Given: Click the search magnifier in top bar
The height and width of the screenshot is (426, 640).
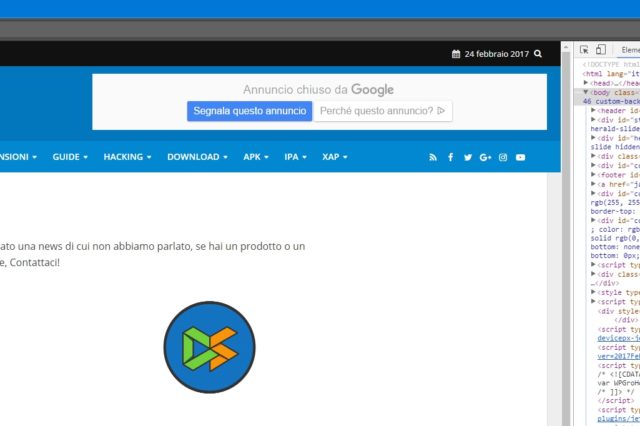Looking at the screenshot, I should pos(538,54).
